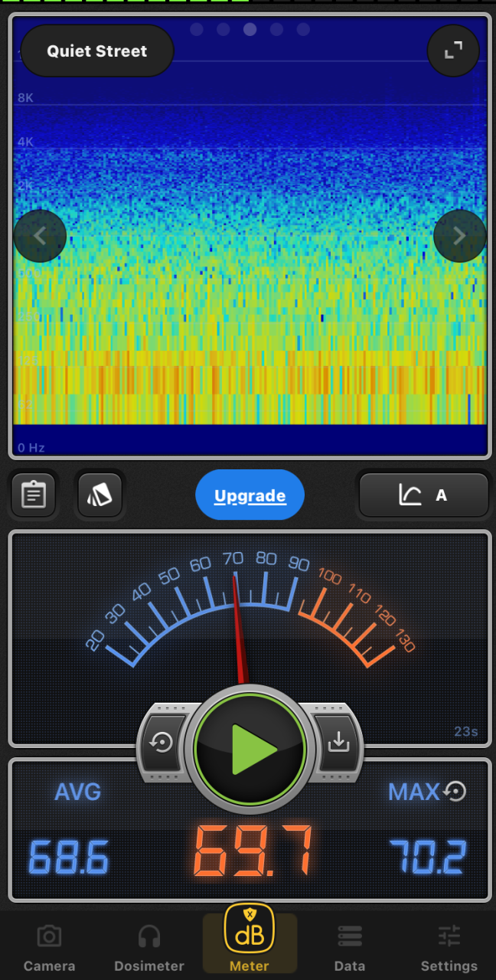Click the Upgrade button
The image size is (496, 980).
pyautogui.click(x=250, y=495)
